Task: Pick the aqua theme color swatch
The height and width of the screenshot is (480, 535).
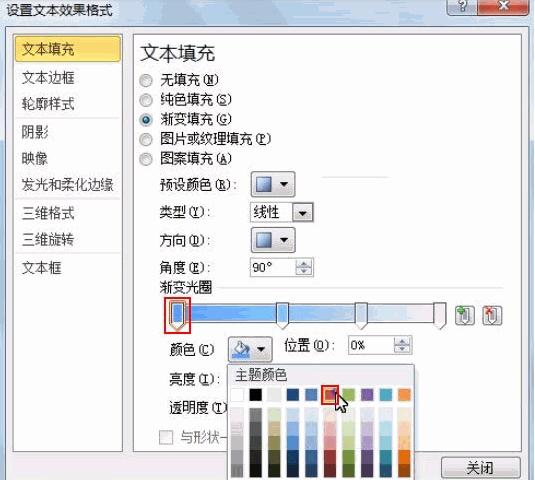Action: pos(386,395)
